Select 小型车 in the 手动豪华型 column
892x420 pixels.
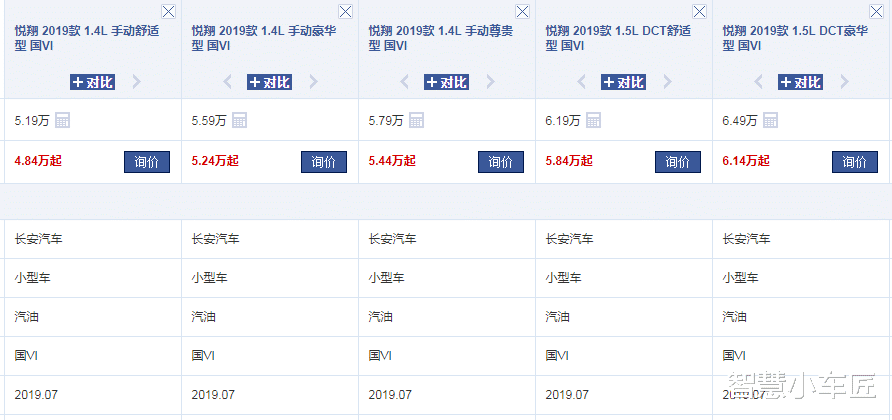click(x=209, y=278)
